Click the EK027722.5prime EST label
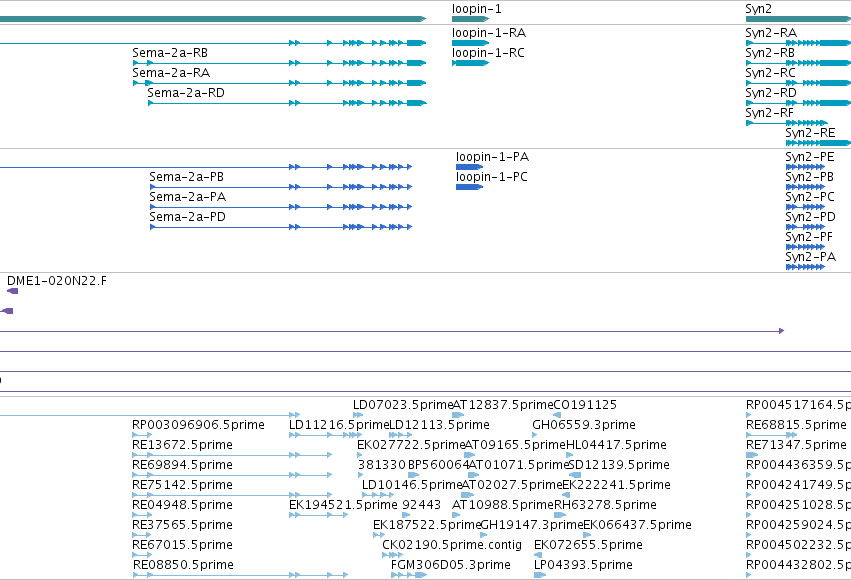Screen dimensions: 851x580 411,445
